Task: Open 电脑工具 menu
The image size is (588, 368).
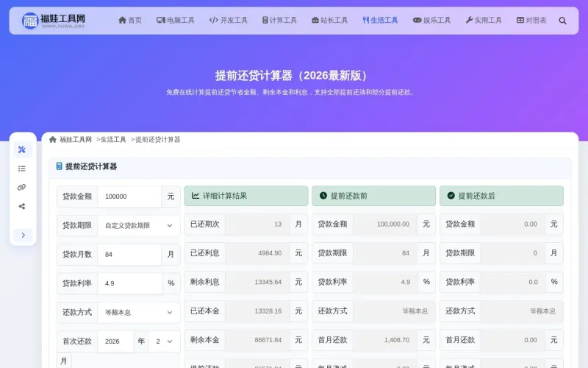Action: click(x=175, y=21)
